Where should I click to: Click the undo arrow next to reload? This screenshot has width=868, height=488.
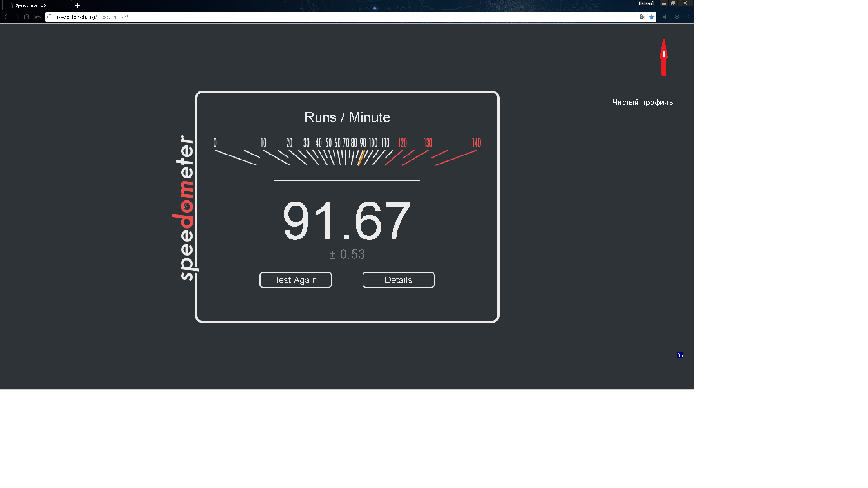click(38, 17)
